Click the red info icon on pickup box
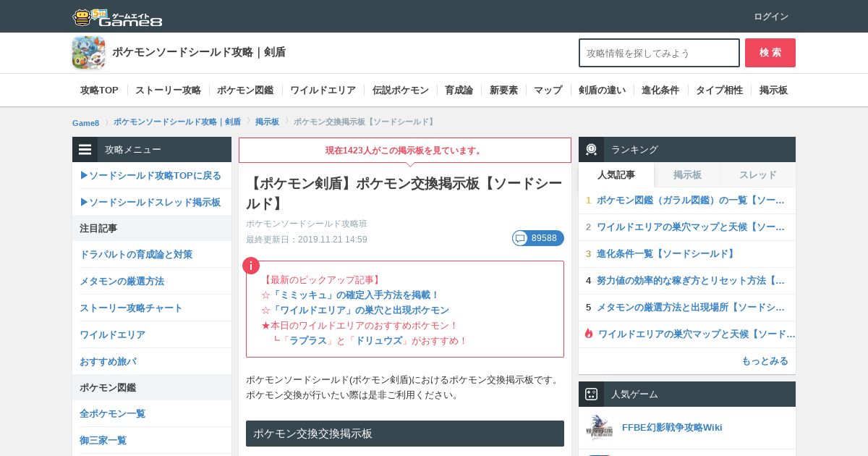 click(250, 266)
